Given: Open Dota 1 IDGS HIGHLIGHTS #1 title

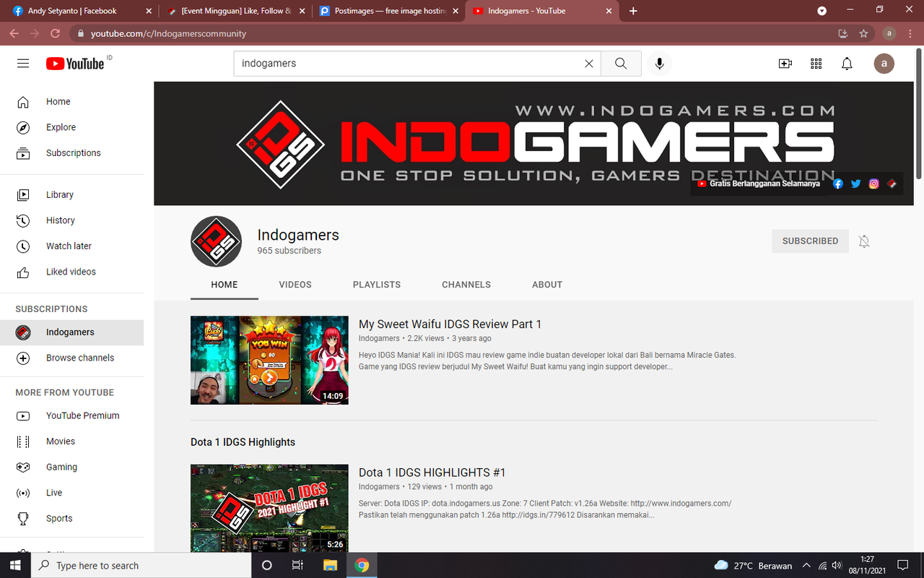Looking at the screenshot, I should [432, 473].
